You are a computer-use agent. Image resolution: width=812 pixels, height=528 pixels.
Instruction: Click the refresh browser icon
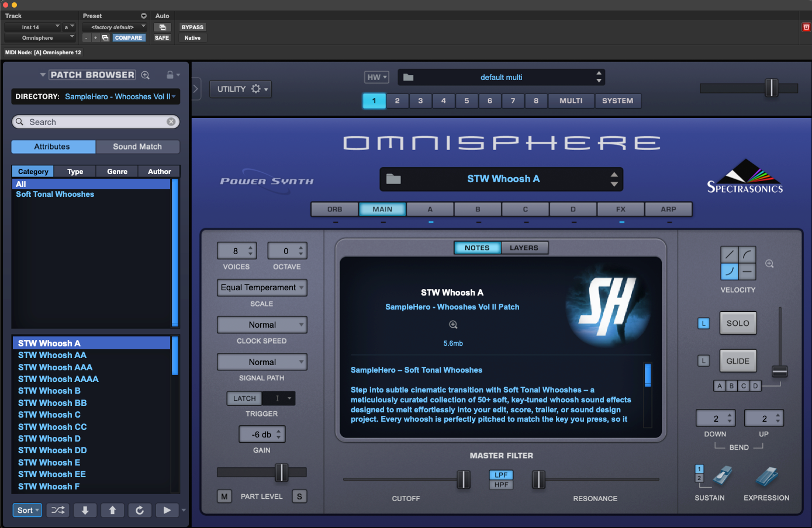pyautogui.click(x=140, y=510)
